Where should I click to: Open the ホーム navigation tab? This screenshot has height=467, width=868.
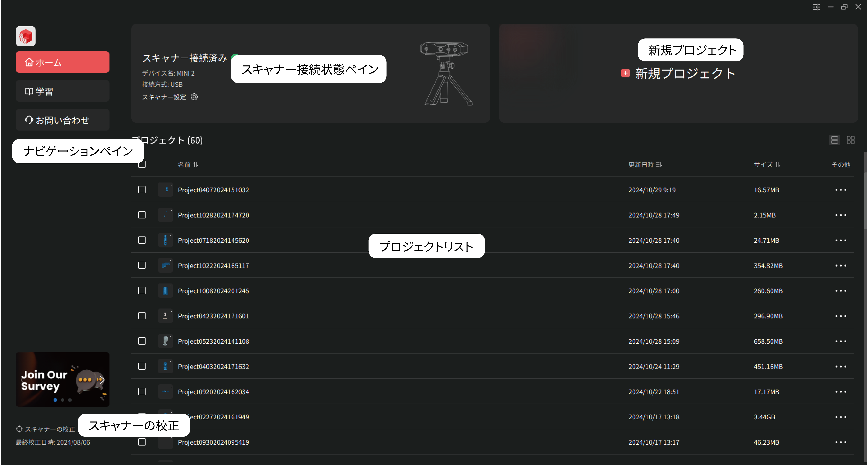pyautogui.click(x=62, y=62)
